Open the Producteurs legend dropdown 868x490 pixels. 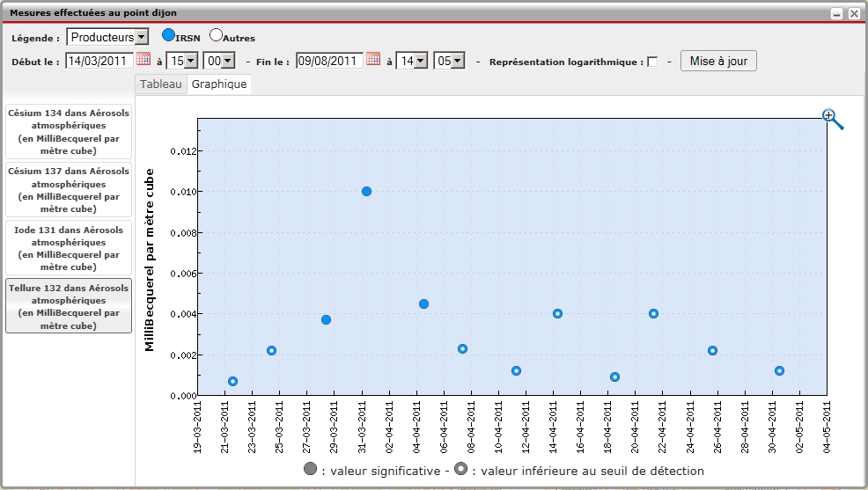(108, 37)
